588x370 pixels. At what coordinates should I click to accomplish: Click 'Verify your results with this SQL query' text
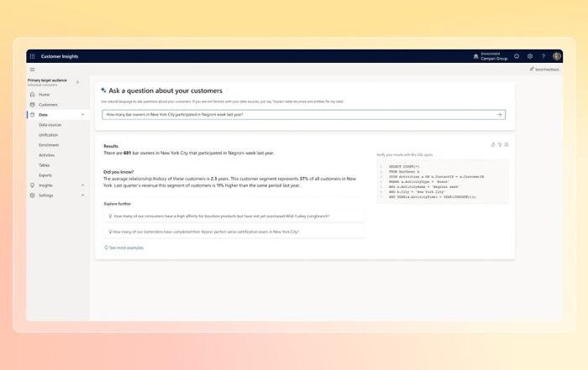pyautogui.click(x=405, y=154)
